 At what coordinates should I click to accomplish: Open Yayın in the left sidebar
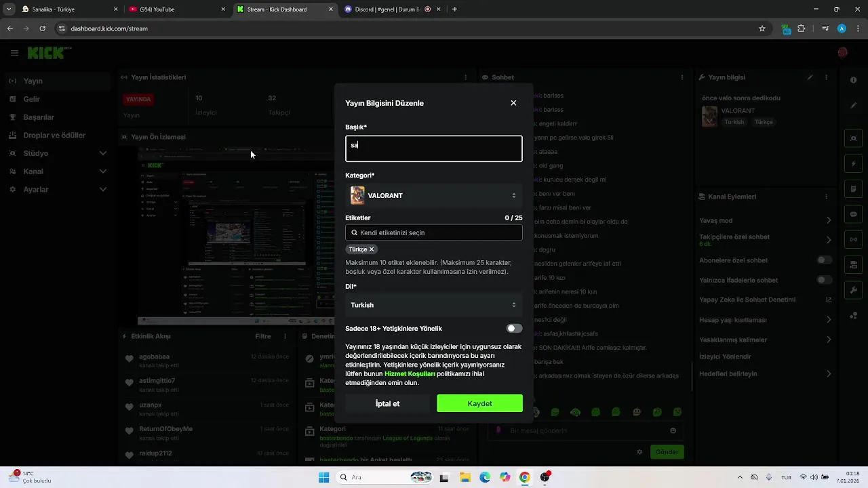tap(58, 81)
